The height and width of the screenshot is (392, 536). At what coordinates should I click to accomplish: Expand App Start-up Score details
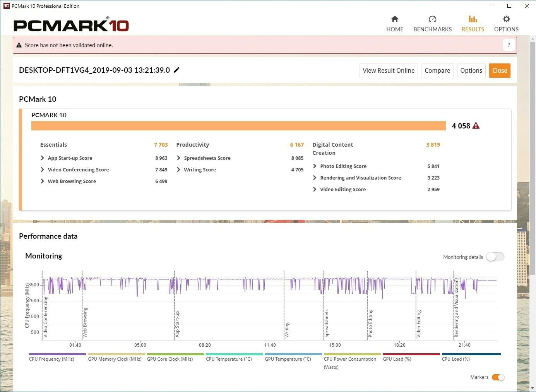43,158
